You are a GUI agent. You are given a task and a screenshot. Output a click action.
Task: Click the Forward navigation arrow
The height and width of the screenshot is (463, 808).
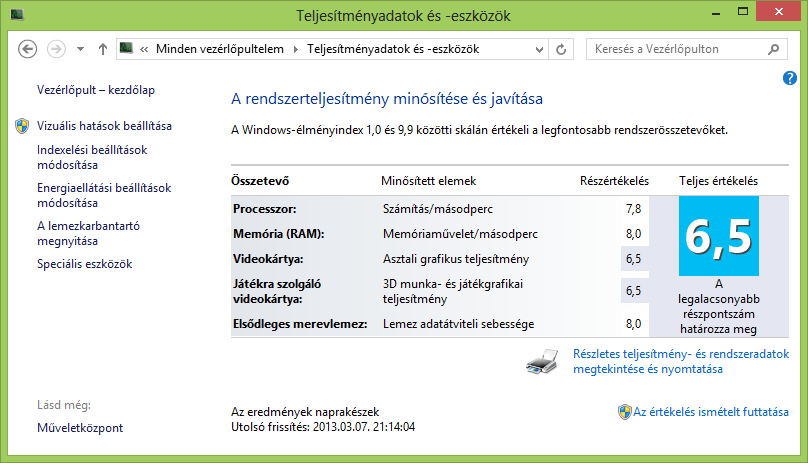[56, 49]
